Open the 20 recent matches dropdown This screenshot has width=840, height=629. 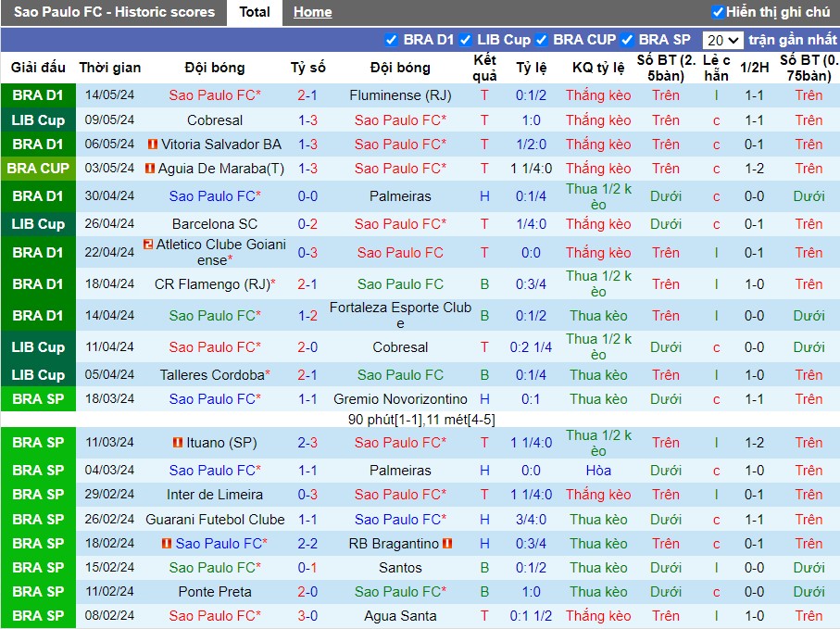tap(722, 40)
